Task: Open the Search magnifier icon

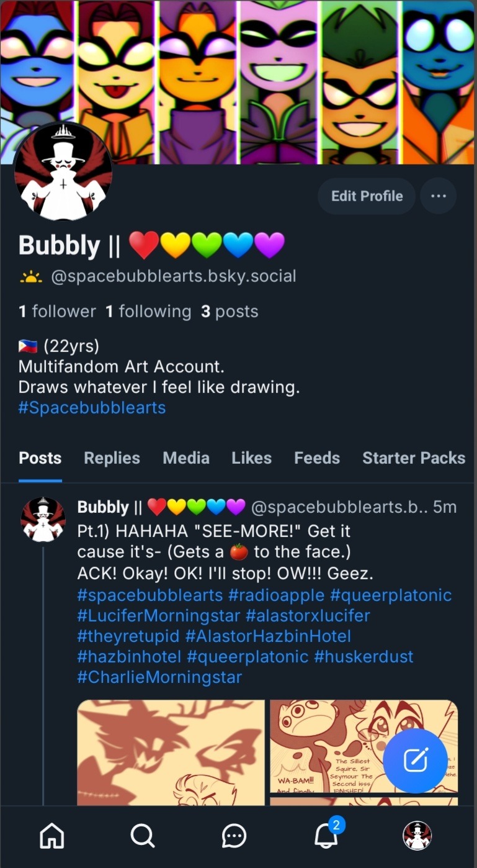Action: [143, 836]
